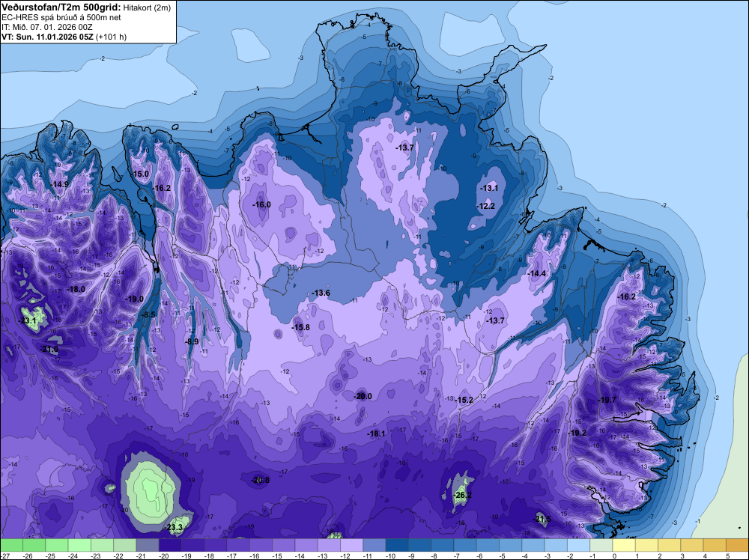Click the -15.8 temperature value

(301, 327)
